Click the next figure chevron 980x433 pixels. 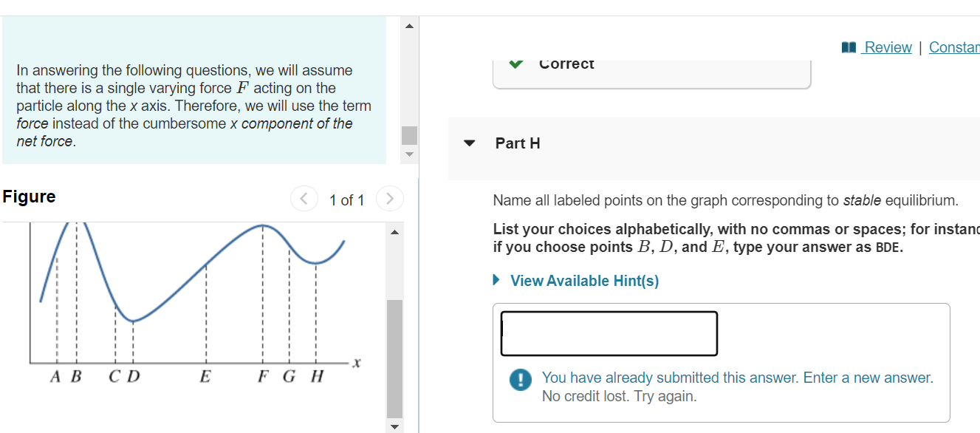pos(389,198)
